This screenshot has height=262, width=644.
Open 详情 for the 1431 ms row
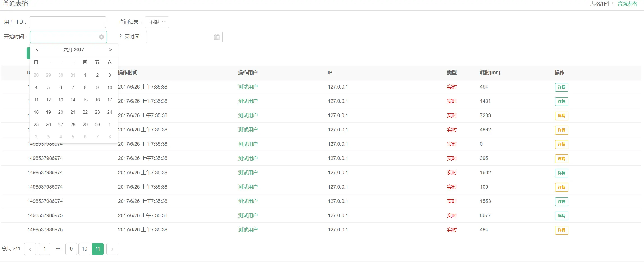pyautogui.click(x=561, y=101)
